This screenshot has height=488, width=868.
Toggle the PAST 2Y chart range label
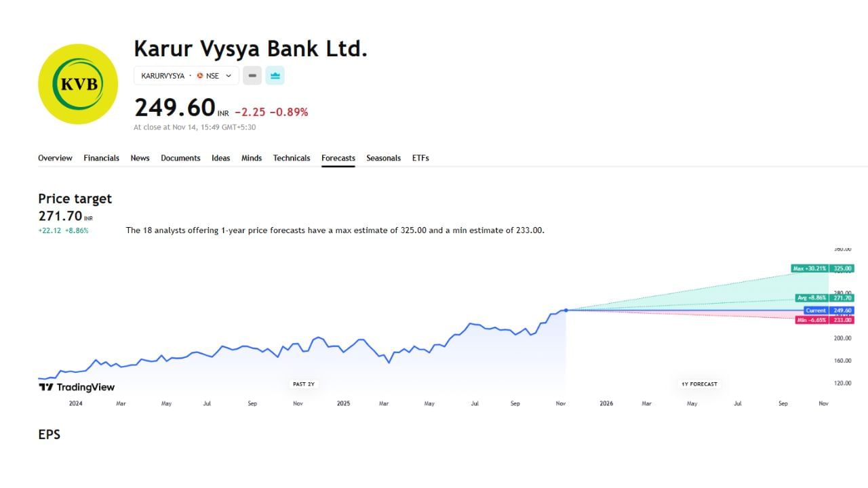(x=303, y=384)
